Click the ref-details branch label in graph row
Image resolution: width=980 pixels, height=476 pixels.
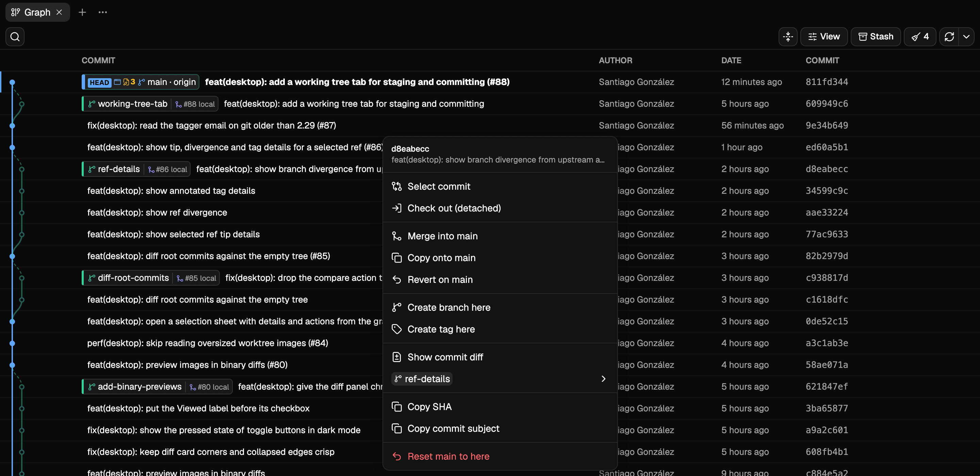[x=115, y=169]
